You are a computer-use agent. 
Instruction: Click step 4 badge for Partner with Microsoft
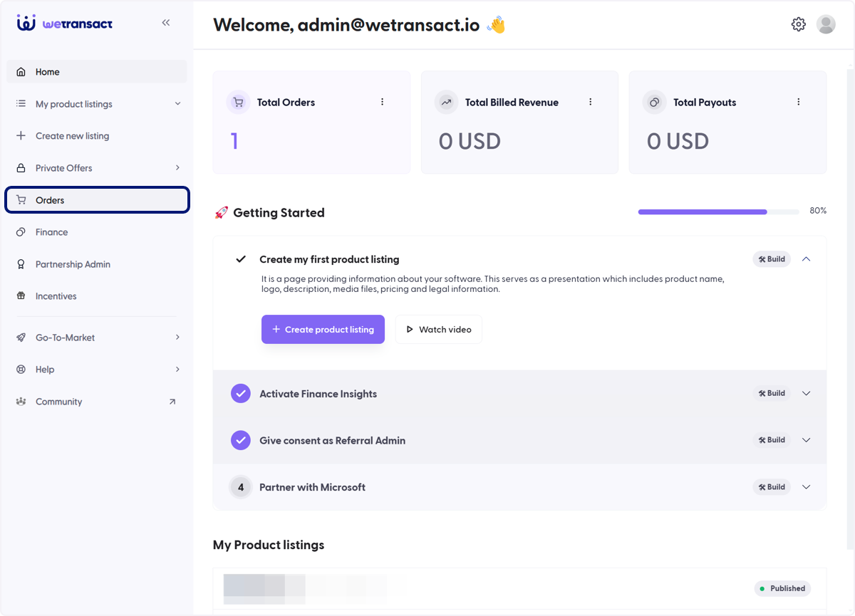pos(241,487)
